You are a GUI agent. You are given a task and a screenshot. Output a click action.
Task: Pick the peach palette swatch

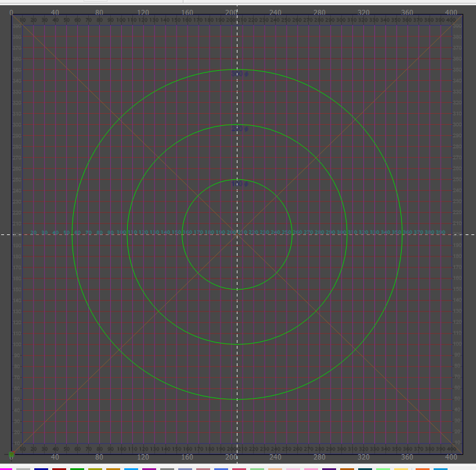[275, 468]
